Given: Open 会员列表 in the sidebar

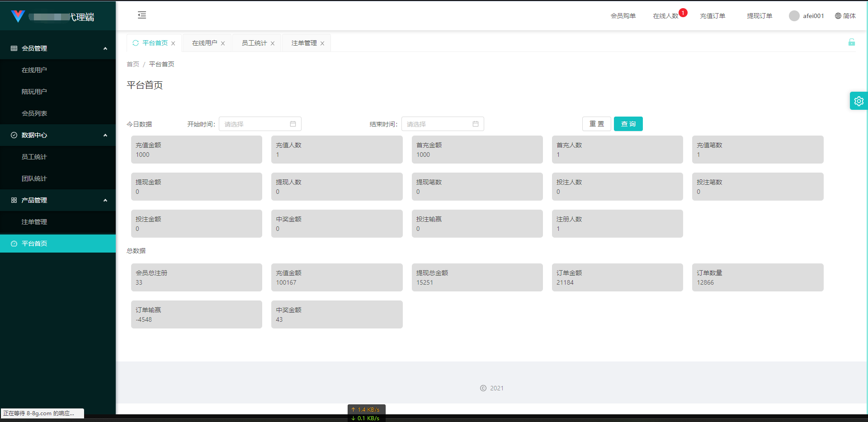Looking at the screenshot, I should pos(34,113).
